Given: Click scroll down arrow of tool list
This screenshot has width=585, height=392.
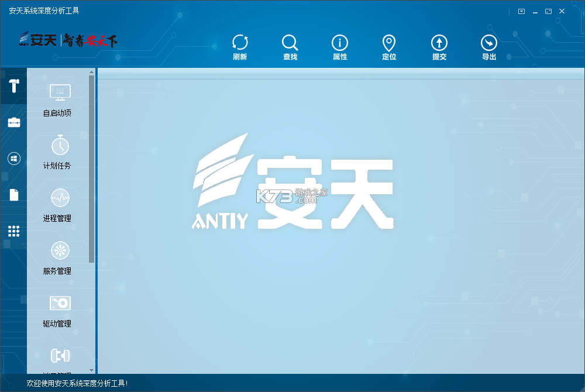Looking at the screenshot, I should coord(91,370).
